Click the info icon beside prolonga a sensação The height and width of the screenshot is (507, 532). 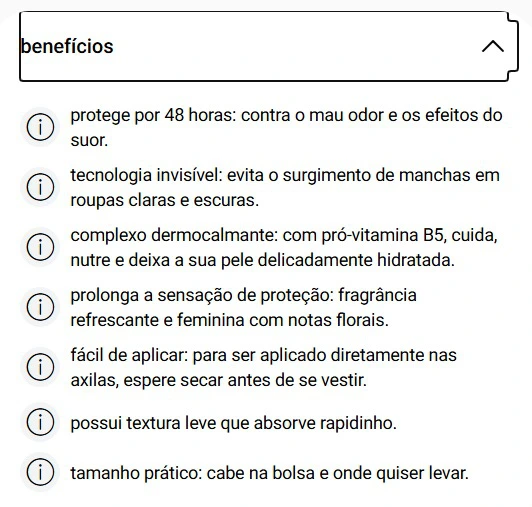(40, 307)
